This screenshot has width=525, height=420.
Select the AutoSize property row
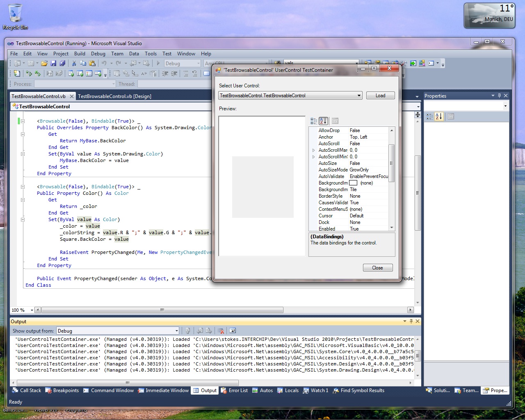pyautogui.click(x=328, y=163)
